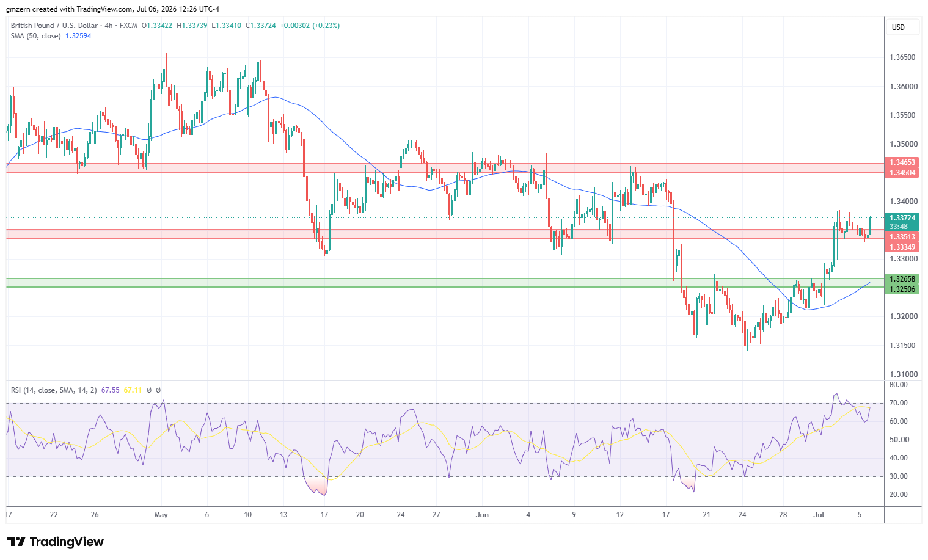Click the 70.00 RSI axis label
Viewport: 928px width, 560px height.
[899, 403]
